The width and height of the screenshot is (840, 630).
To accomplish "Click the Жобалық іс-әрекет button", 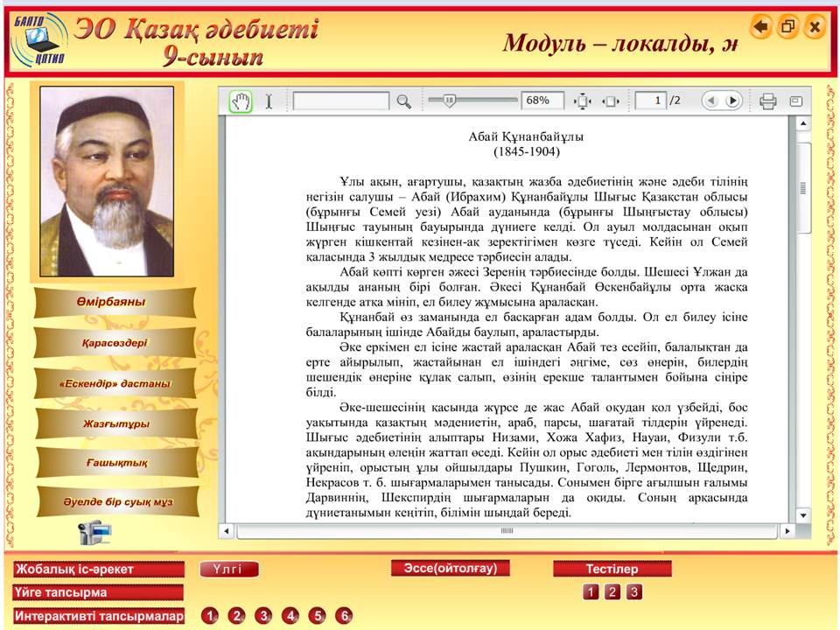I will tap(99, 569).
